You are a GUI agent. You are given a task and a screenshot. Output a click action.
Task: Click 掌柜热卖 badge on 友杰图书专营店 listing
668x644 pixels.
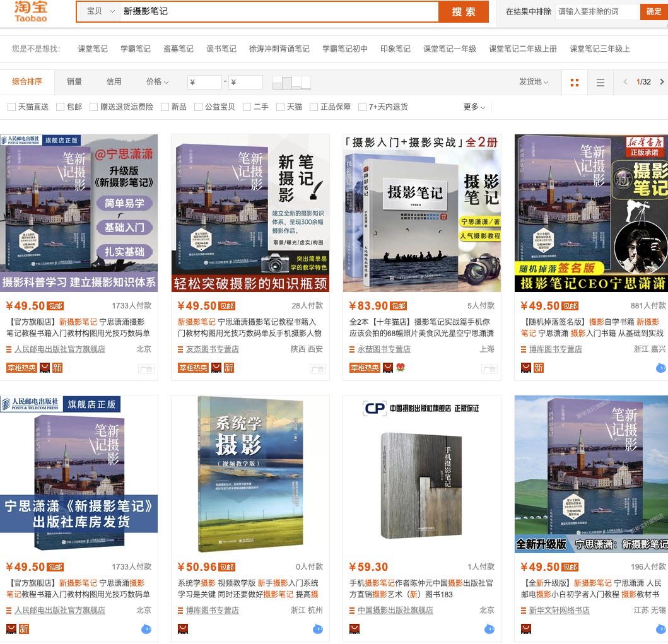point(193,368)
